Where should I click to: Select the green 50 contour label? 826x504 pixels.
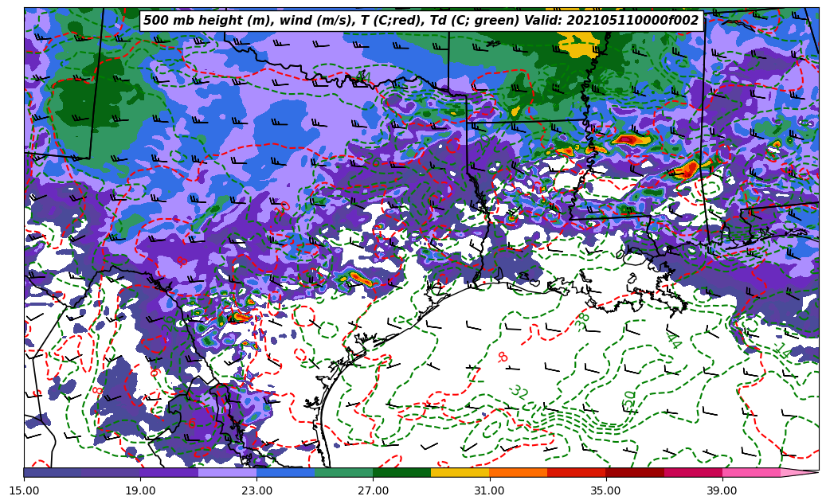point(629,398)
